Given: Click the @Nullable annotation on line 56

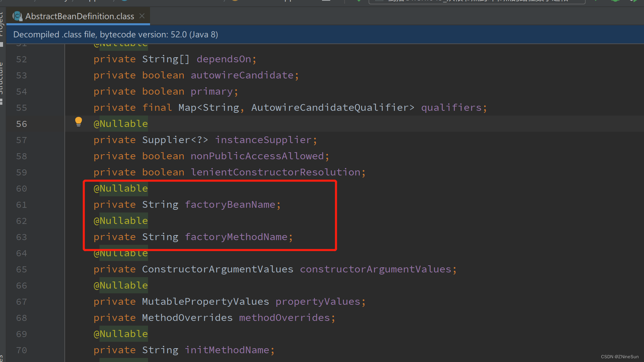Looking at the screenshot, I should [x=121, y=124].
